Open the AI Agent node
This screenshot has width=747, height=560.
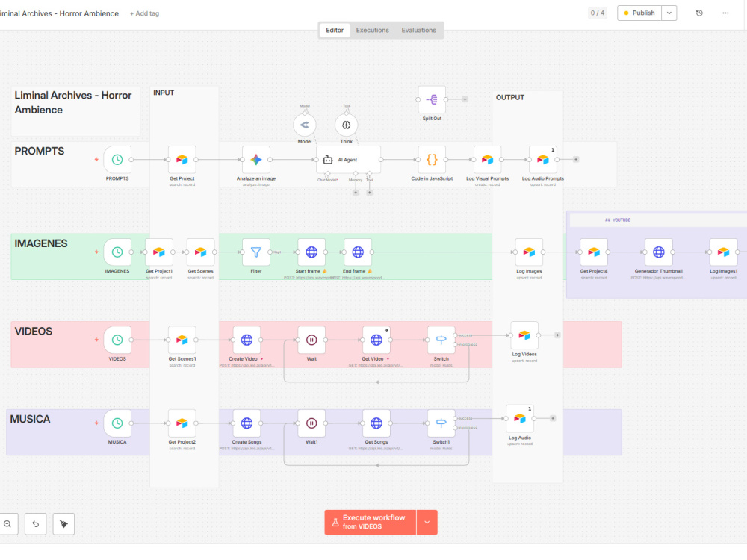point(348,160)
